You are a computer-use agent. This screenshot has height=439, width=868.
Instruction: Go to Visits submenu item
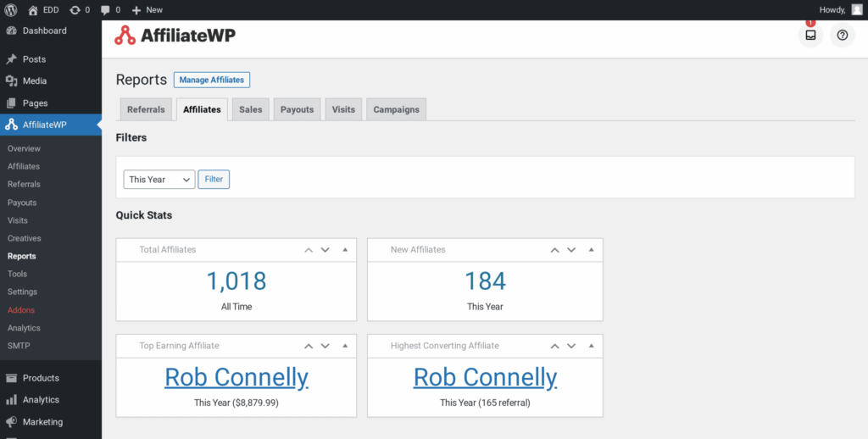18,220
